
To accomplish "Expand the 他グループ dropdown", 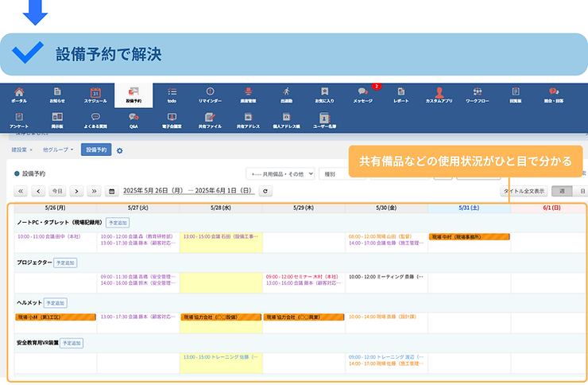I will pos(59,150).
